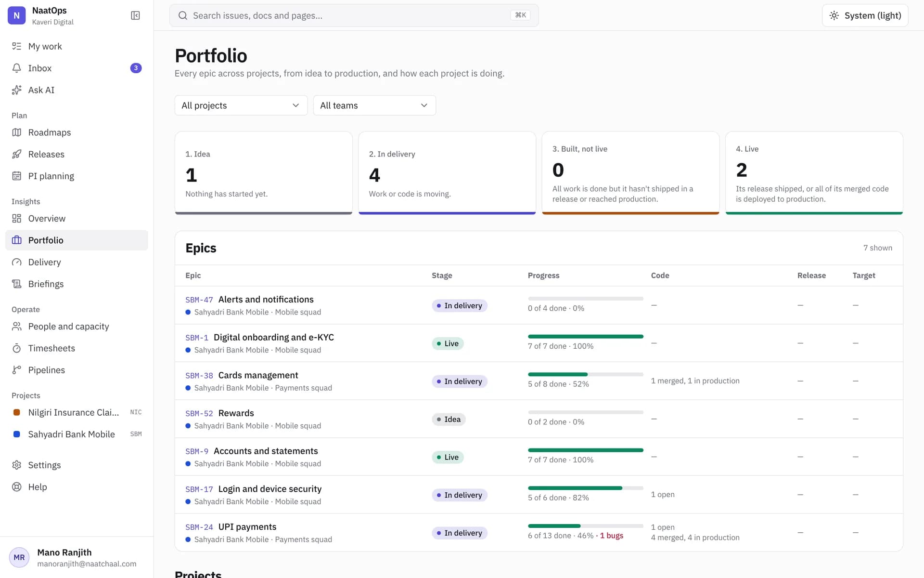Click the '1 bugs' label on UPI payments

[612, 536]
